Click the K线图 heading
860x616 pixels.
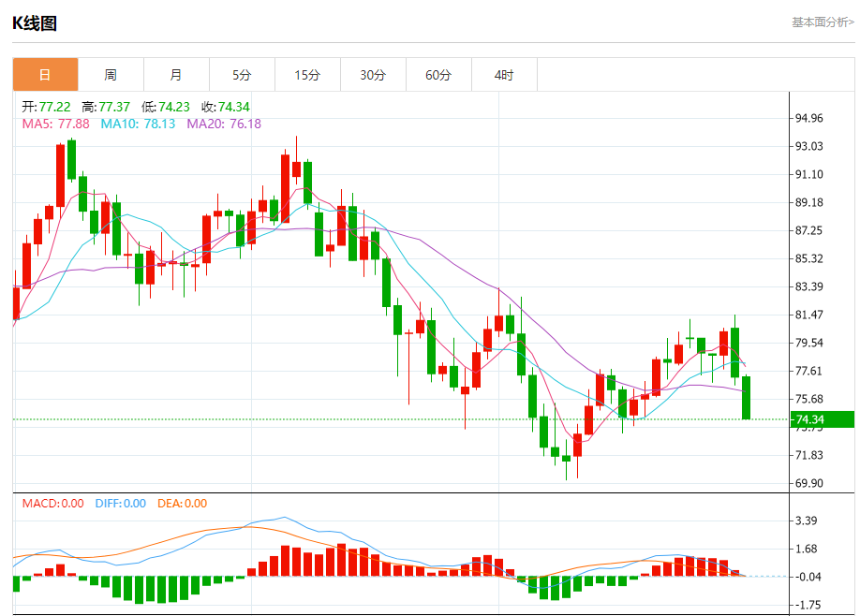pyautogui.click(x=35, y=23)
